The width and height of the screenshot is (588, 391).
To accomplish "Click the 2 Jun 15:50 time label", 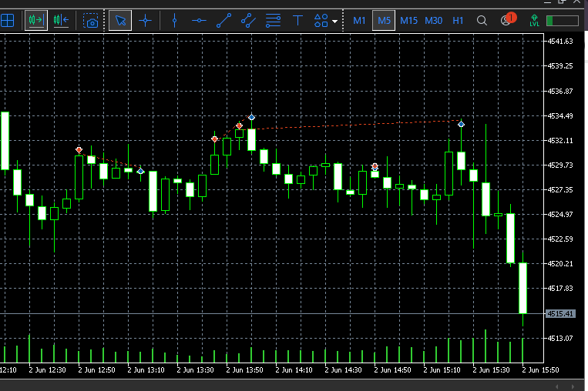I will (540, 370).
